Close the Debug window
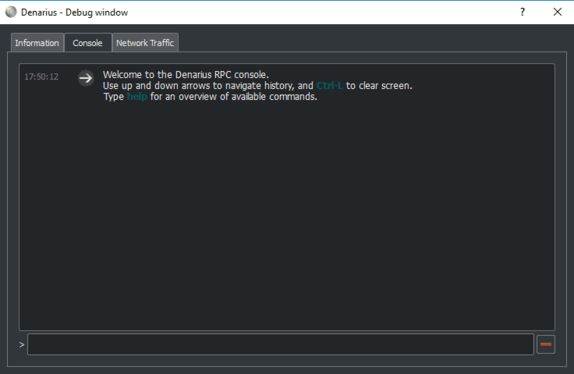Image resolution: width=574 pixels, height=374 pixels. click(x=557, y=12)
